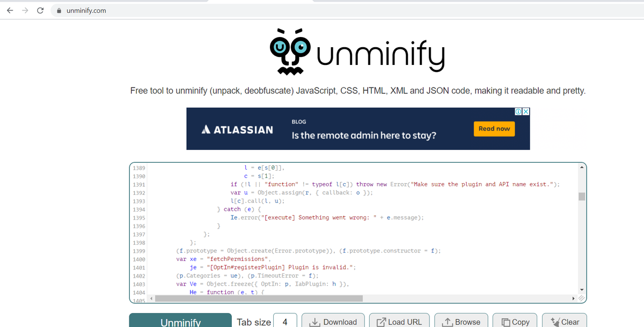Click line number 1391 in the gutter
The width and height of the screenshot is (644, 327).
click(x=138, y=184)
